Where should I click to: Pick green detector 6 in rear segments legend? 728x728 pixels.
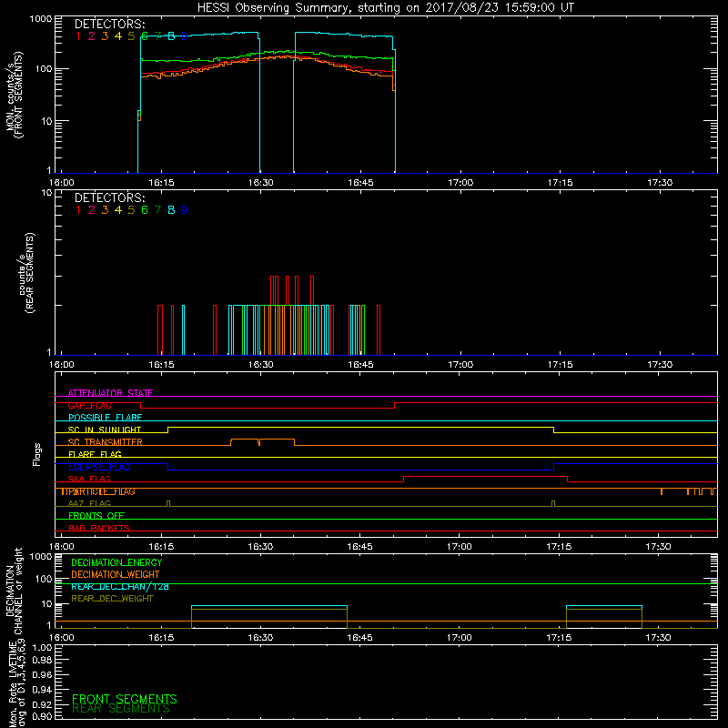tap(145, 210)
